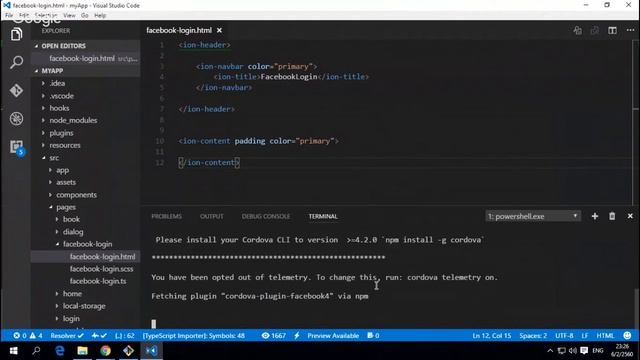640x360 pixels.
Task: Open the Debug view icon
Action: [x=16, y=119]
